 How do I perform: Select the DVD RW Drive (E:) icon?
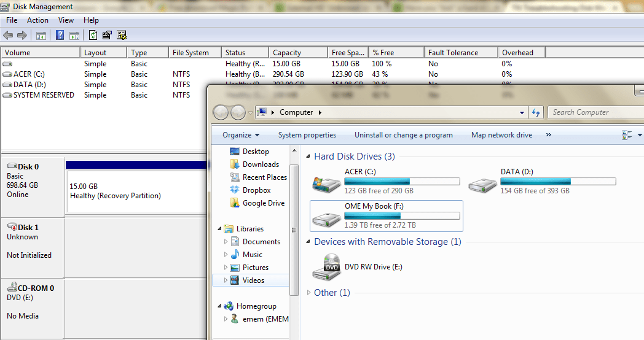(x=326, y=267)
